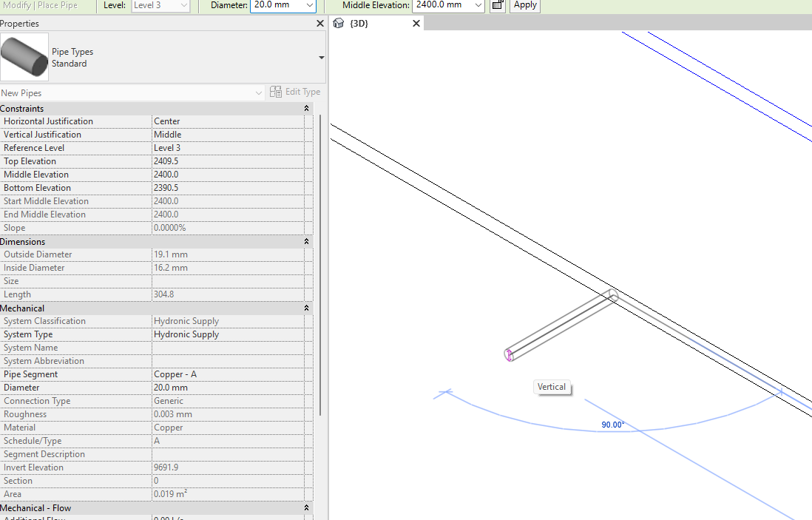Open the Middle Elevation dropdown
Screen dimensions: 812x520
[x=477, y=5]
